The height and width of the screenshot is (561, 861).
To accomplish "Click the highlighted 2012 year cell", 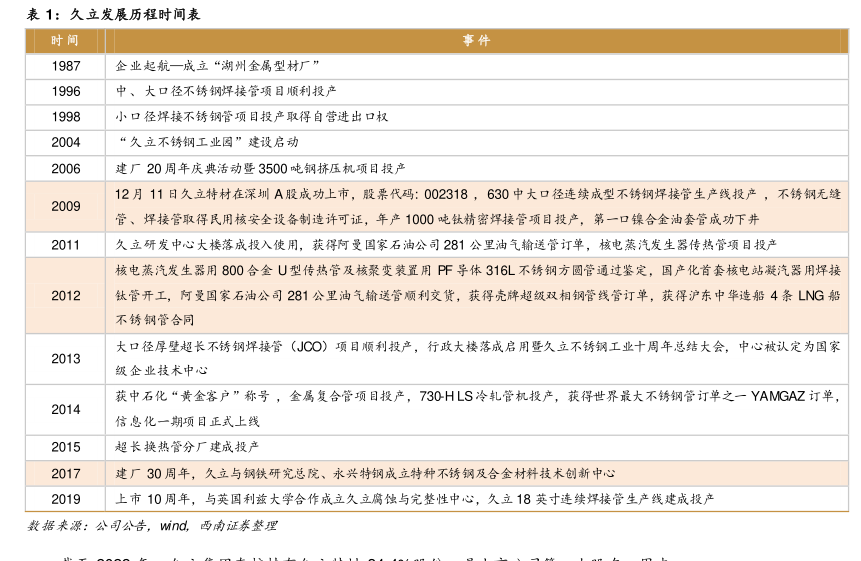I will 66,296.
